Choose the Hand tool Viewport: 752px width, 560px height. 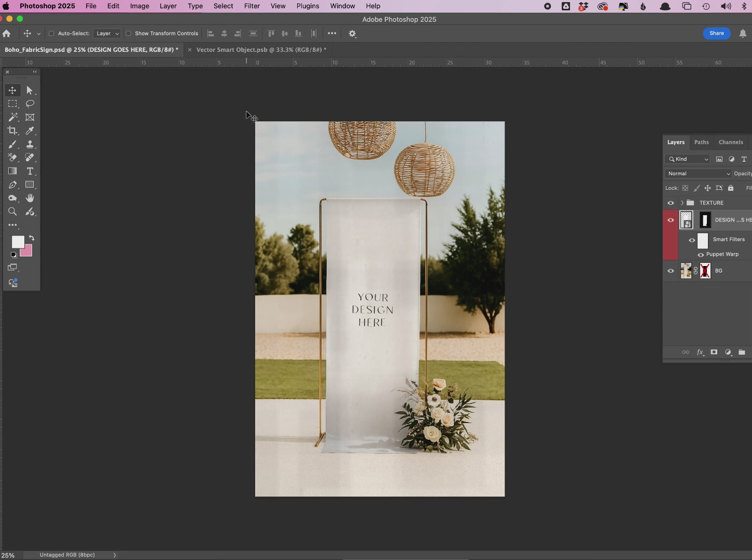click(30, 198)
